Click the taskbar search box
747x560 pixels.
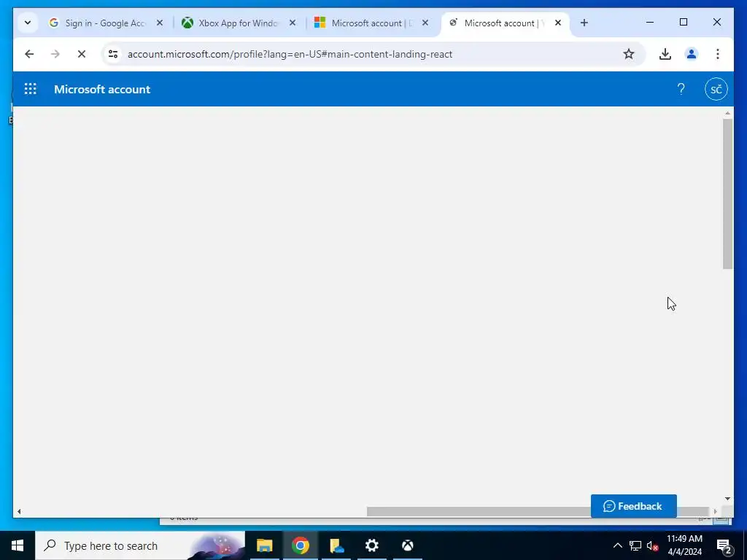(140, 545)
